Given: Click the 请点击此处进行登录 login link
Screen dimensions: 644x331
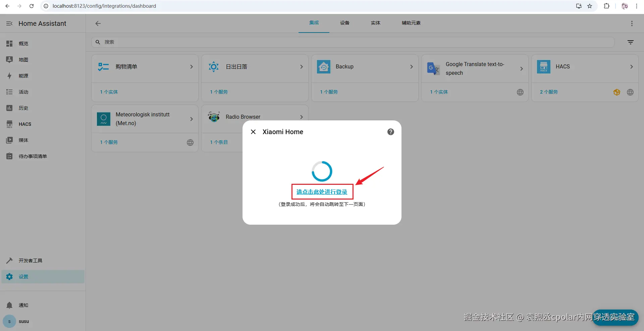Looking at the screenshot, I should (x=322, y=192).
